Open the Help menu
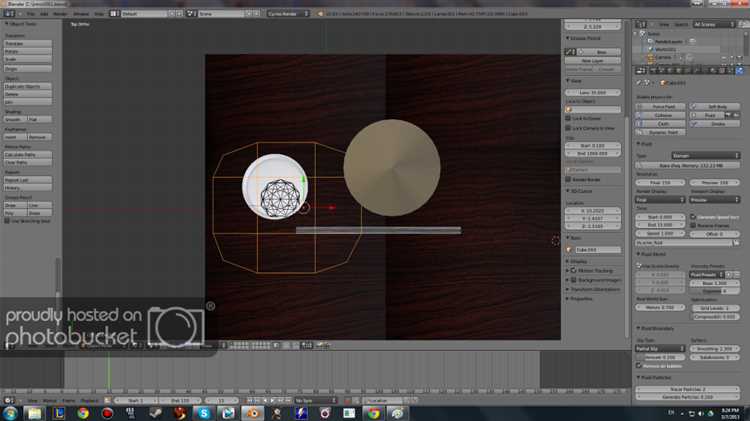 99,14
